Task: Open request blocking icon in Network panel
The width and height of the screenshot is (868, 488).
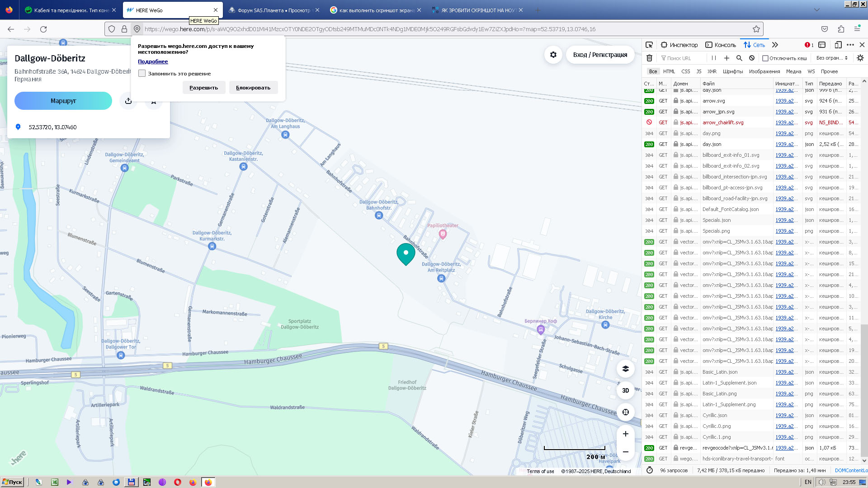Action: [x=752, y=58]
